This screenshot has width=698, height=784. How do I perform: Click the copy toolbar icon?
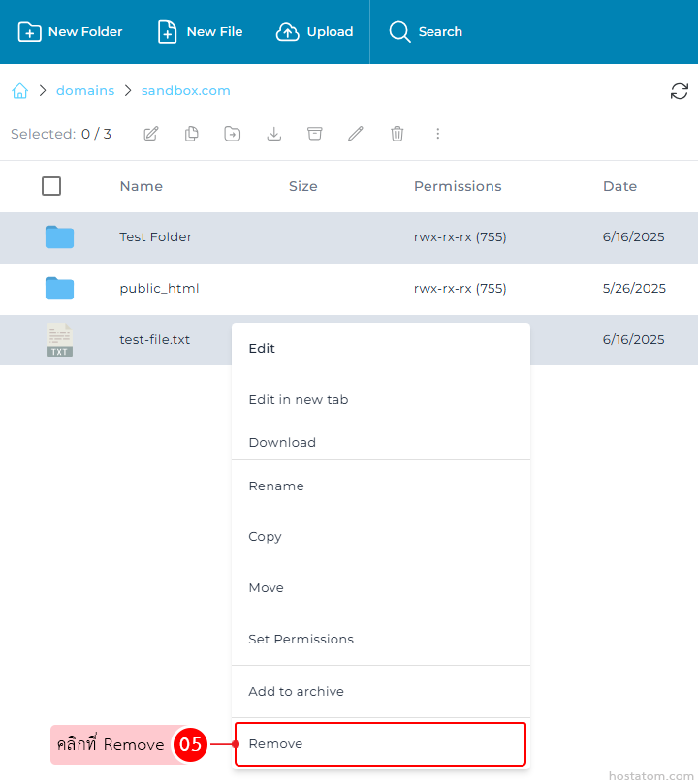[x=192, y=134]
